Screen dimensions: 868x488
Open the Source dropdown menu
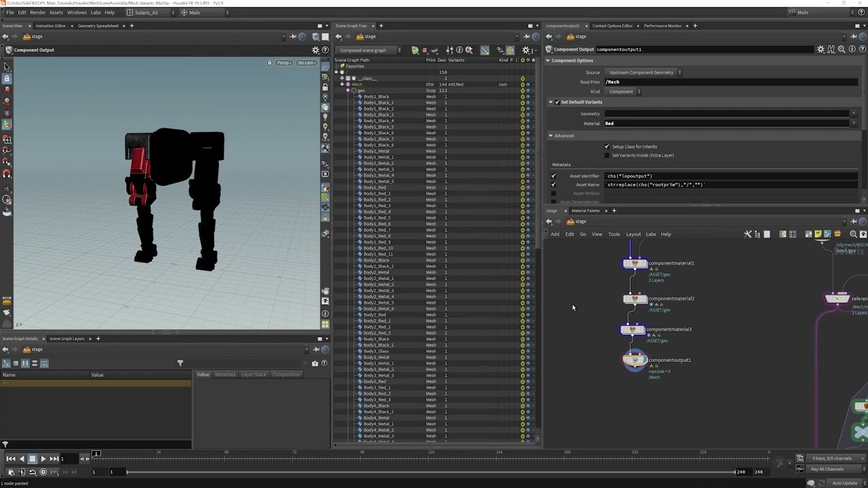[x=644, y=73]
